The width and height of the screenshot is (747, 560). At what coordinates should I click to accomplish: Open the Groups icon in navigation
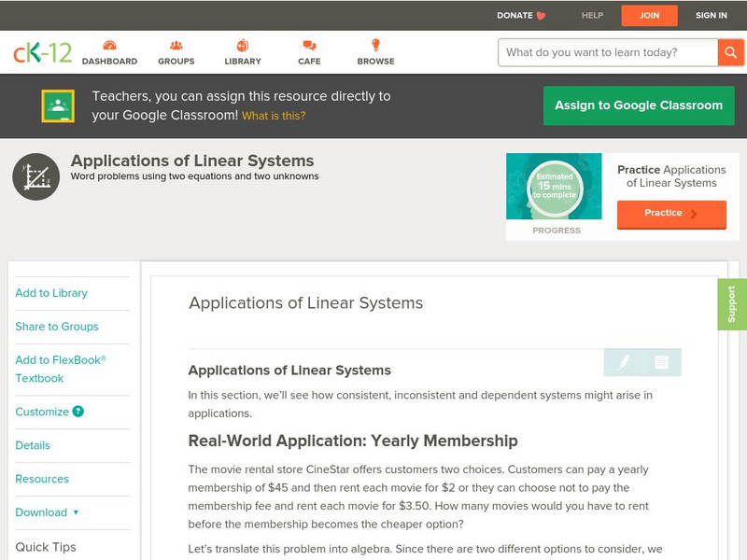(x=176, y=46)
